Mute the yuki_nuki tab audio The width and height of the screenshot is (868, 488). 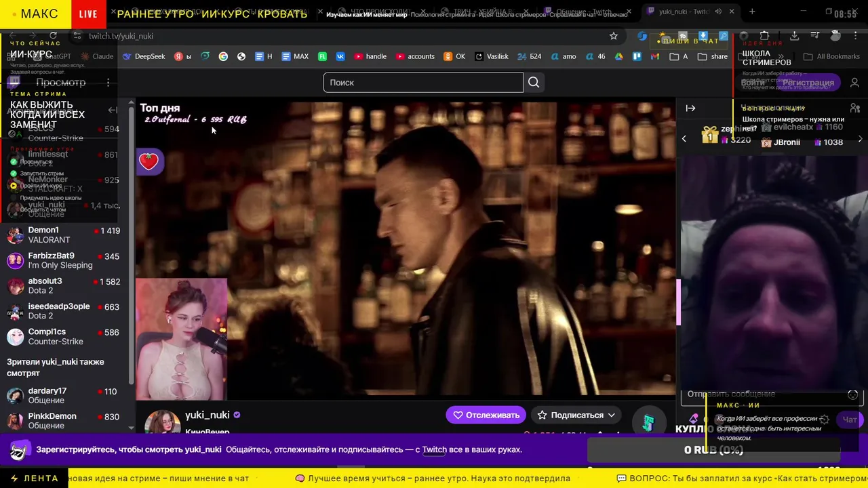[718, 12]
